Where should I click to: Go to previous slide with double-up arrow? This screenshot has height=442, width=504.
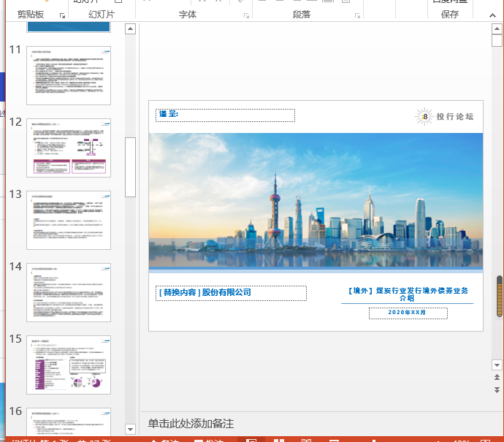[x=497, y=378]
